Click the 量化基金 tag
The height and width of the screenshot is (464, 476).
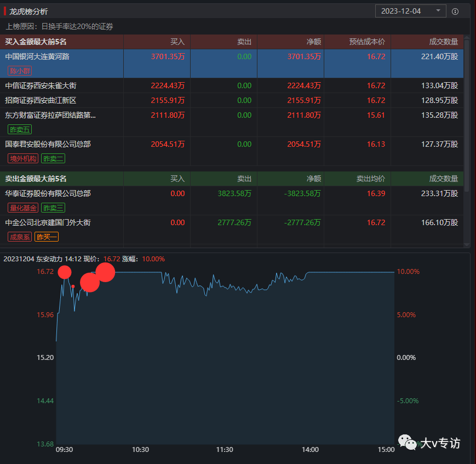[23, 208]
